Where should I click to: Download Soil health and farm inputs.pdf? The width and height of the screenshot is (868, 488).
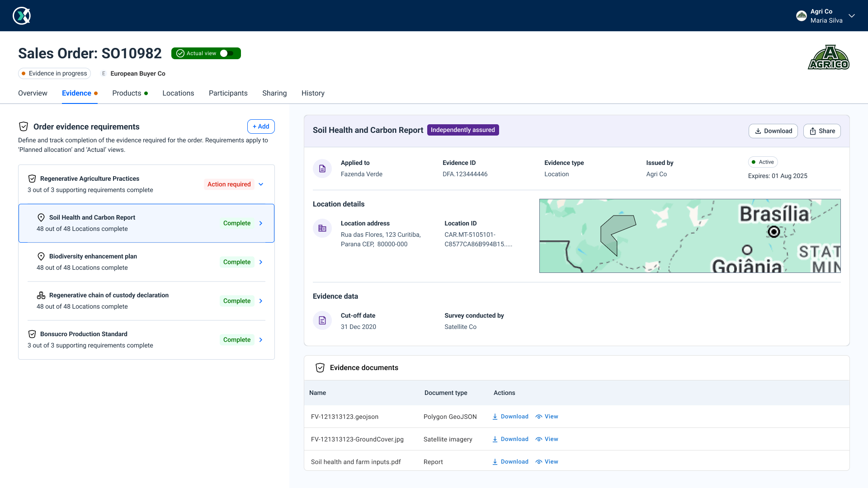[x=510, y=462]
